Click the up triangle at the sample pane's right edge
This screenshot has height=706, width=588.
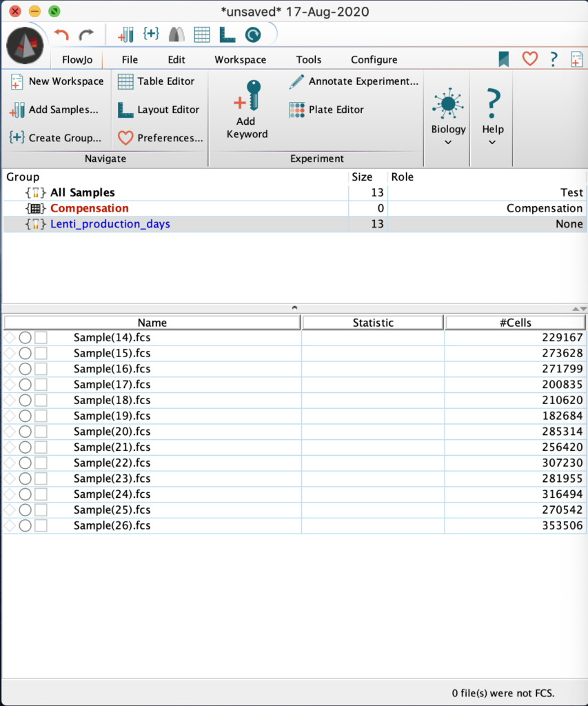pos(576,309)
